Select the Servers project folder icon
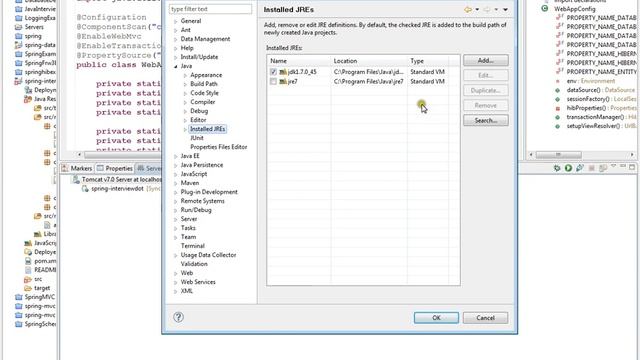The image size is (640, 360). pyautogui.click(x=18, y=27)
